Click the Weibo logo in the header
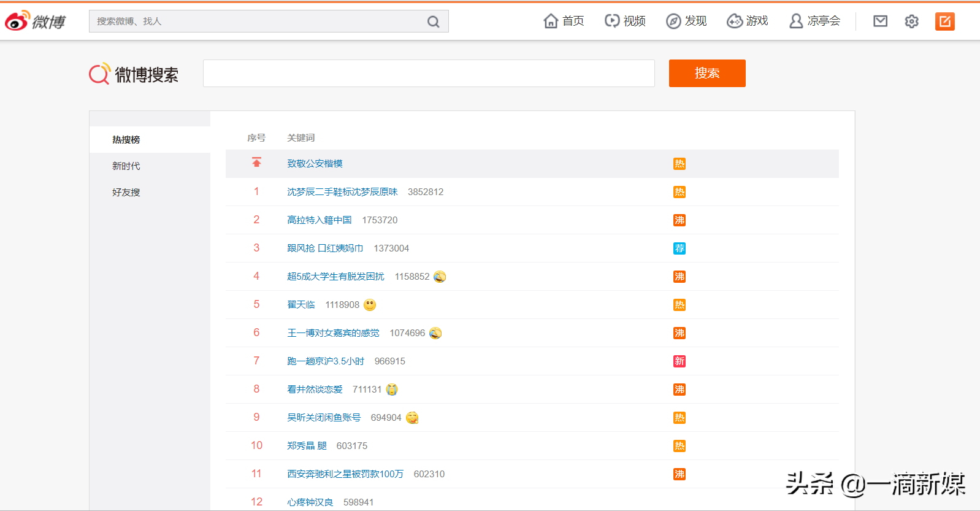980x511 pixels. (x=35, y=21)
